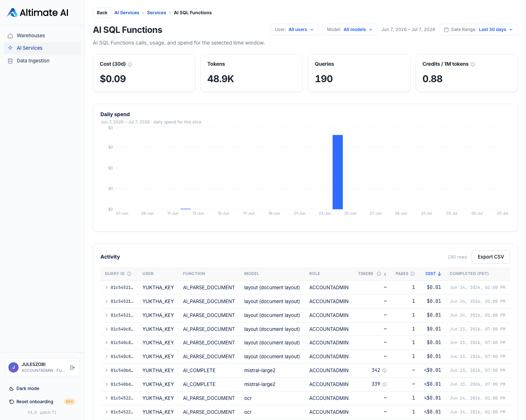Viewport: 526px width, 420px height.
Task: Click the info icon next to PAGES header
Action: [413, 274]
